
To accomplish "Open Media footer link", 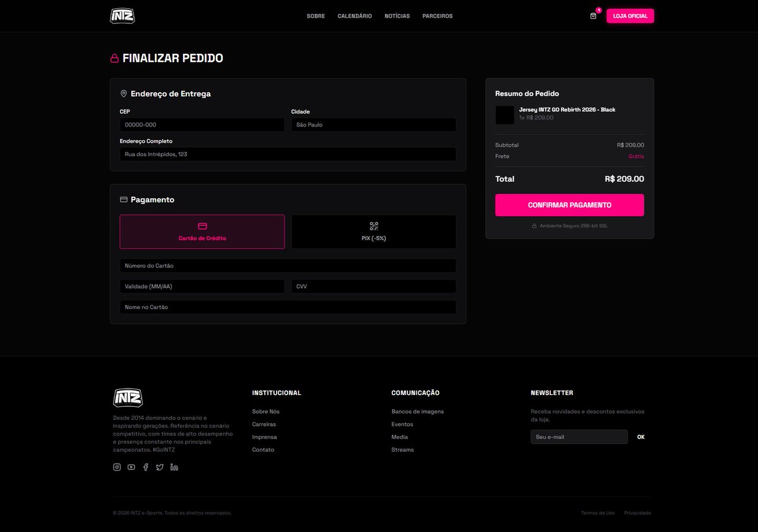I will pos(400,437).
